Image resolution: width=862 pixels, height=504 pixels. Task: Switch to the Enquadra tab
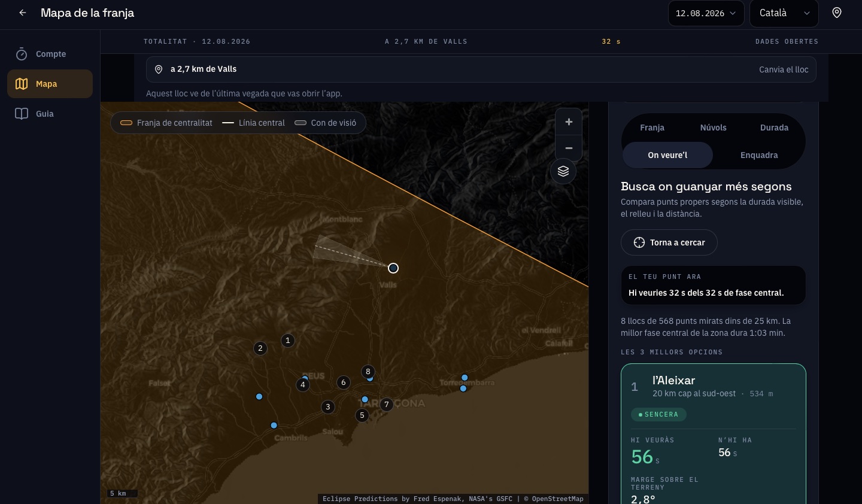[759, 155]
